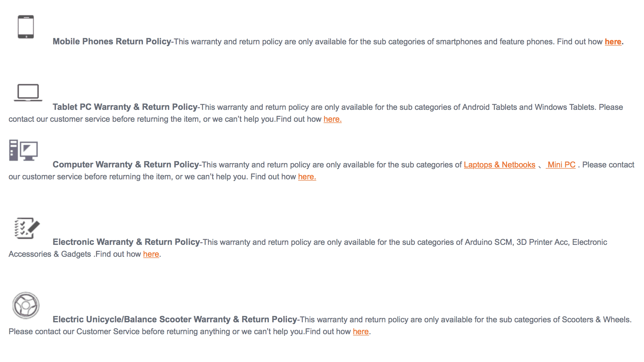Open the Mobile Phones policy 'here' link

pyautogui.click(x=613, y=42)
